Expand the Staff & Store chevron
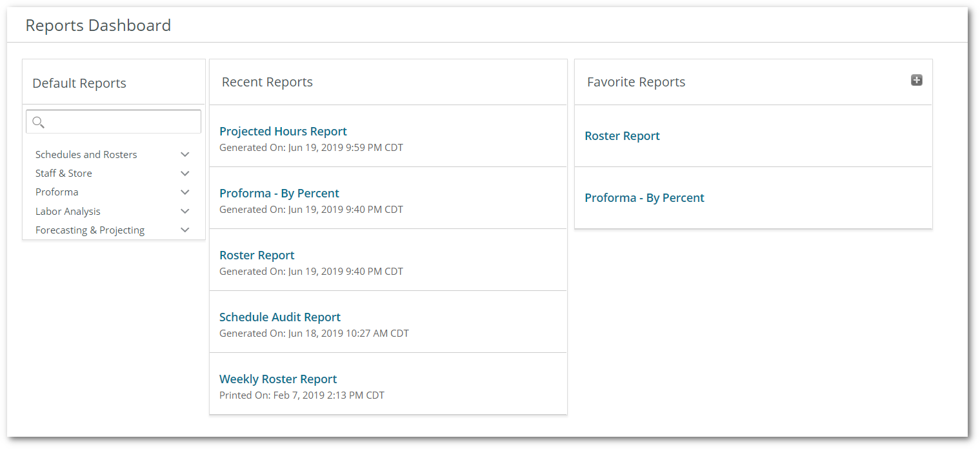Screen dimensions: 980x449 pyautogui.click(x=185, y=174)
